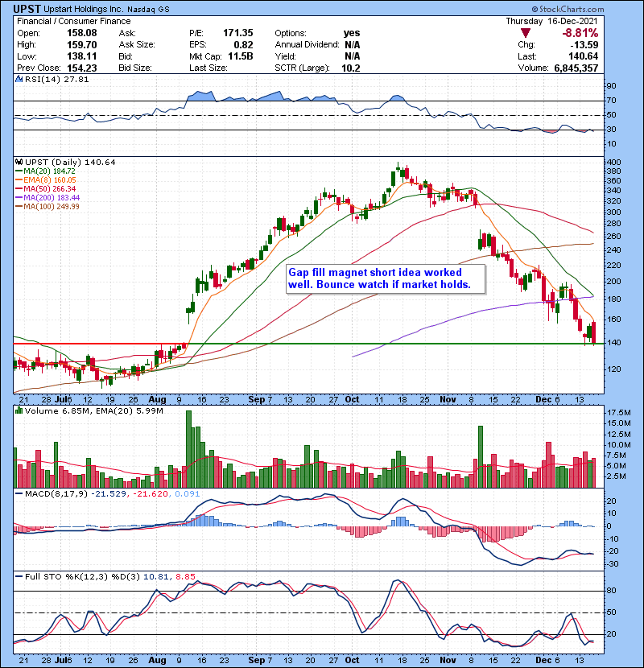
Task: Click the tall November gap-down volume bar
Action: point(481,456)
